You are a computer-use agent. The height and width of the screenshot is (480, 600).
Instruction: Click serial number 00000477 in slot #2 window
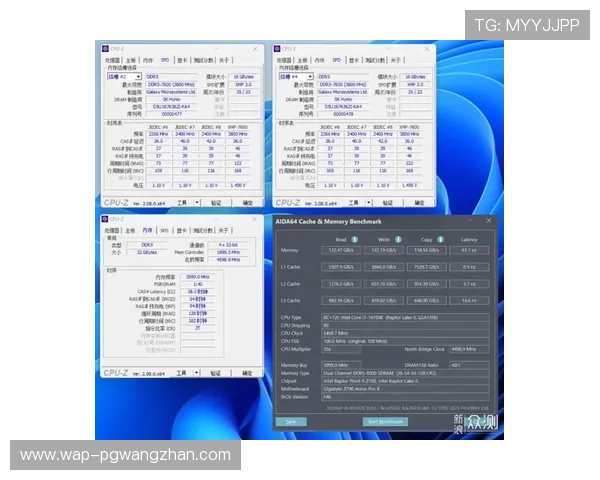coord(171,114)
